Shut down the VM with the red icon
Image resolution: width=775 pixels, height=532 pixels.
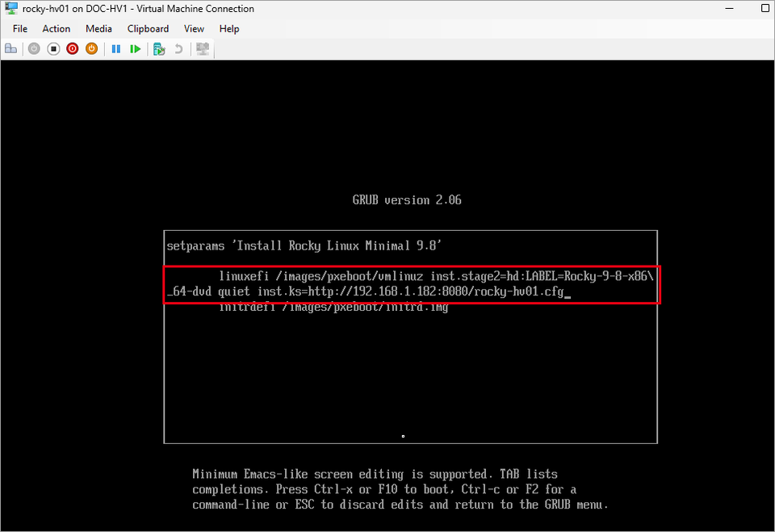click(73, 48)
